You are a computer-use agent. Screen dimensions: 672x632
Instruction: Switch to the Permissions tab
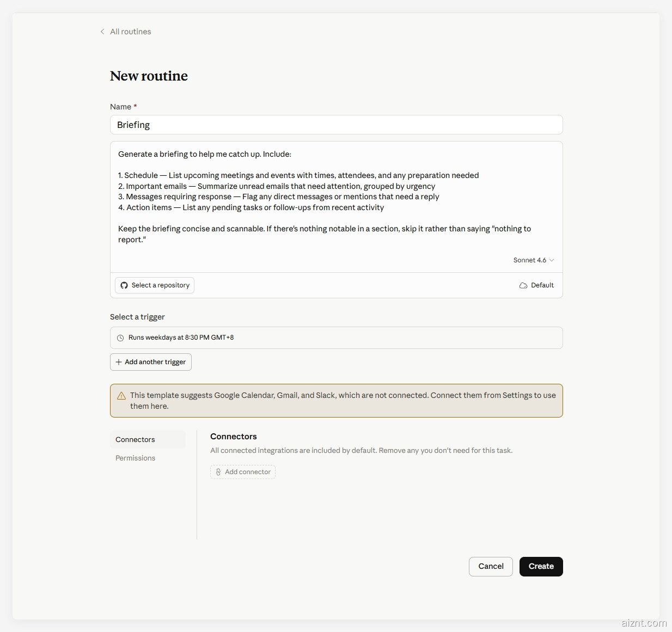pos(135,458)
